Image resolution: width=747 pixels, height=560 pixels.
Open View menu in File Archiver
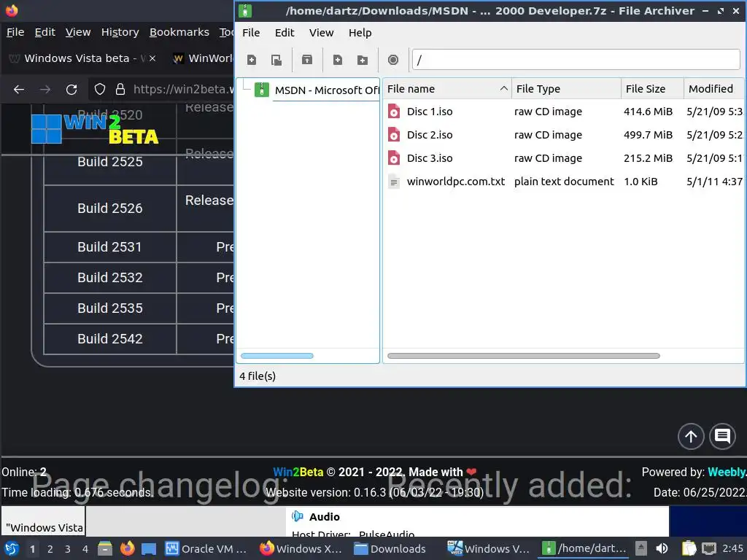click(321, 32)
